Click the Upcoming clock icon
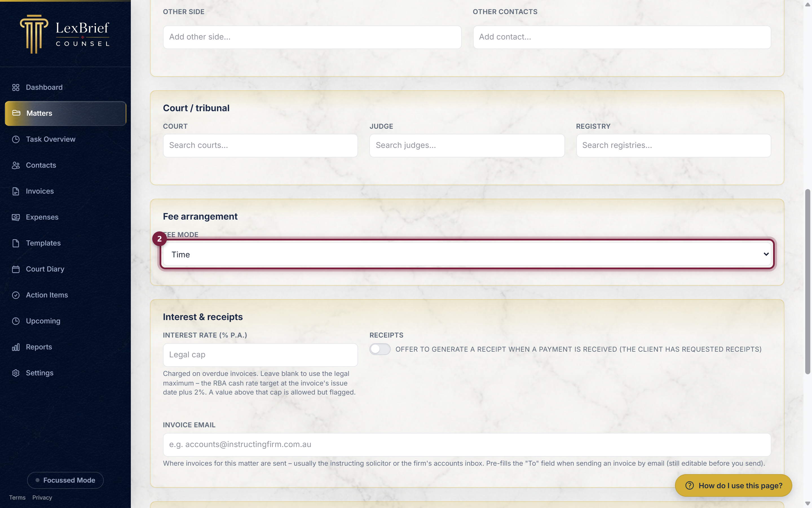The width and height of the screenshot is (812, 508). pos(16,321)
